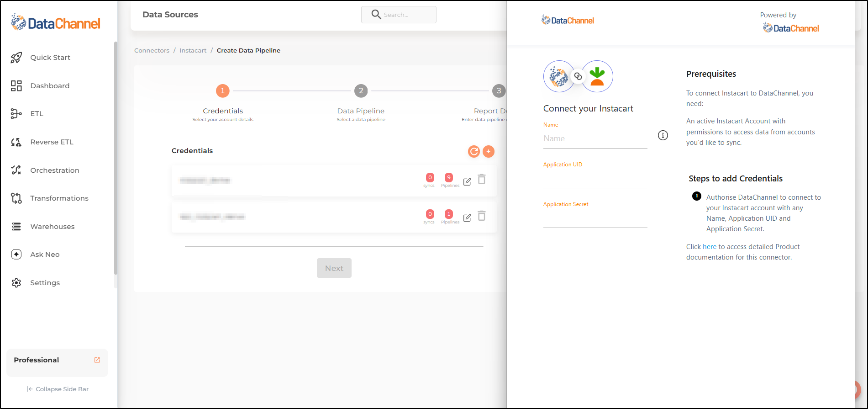This screenshot has height=409, width=868.
Task: Navigate to Transformations
Action: click(x=59, y=198)
